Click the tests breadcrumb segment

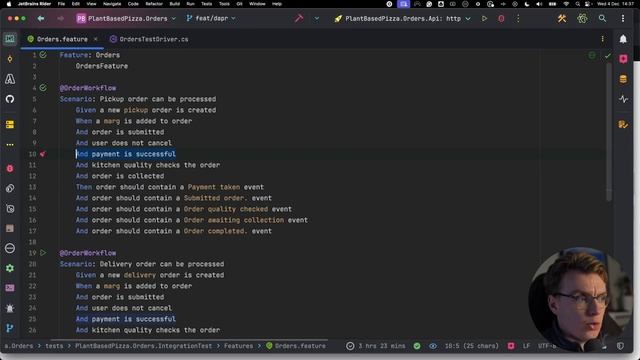(54, 346)
